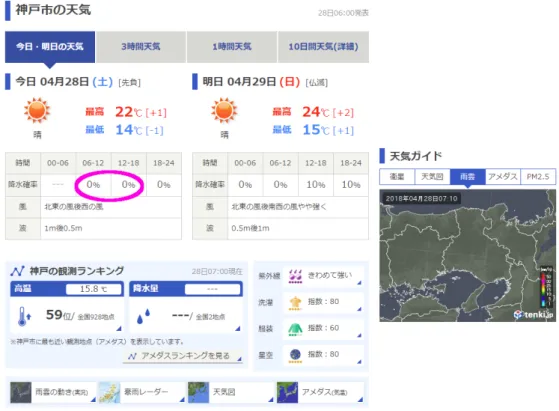This screenshot has height=411, width=559.
Task: Click today's 18-24 precipitation 0% cell
Action: click(x=164, y=185)
